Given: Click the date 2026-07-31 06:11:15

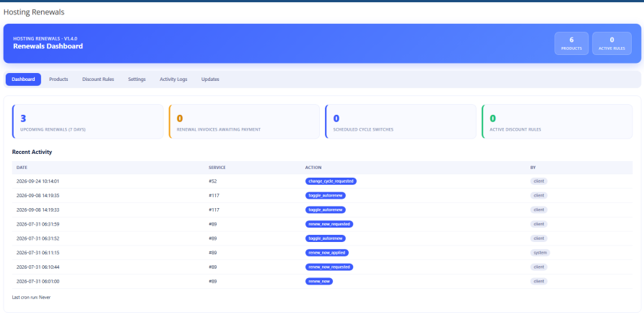Looking at the screenshot, I should (38, 252).
